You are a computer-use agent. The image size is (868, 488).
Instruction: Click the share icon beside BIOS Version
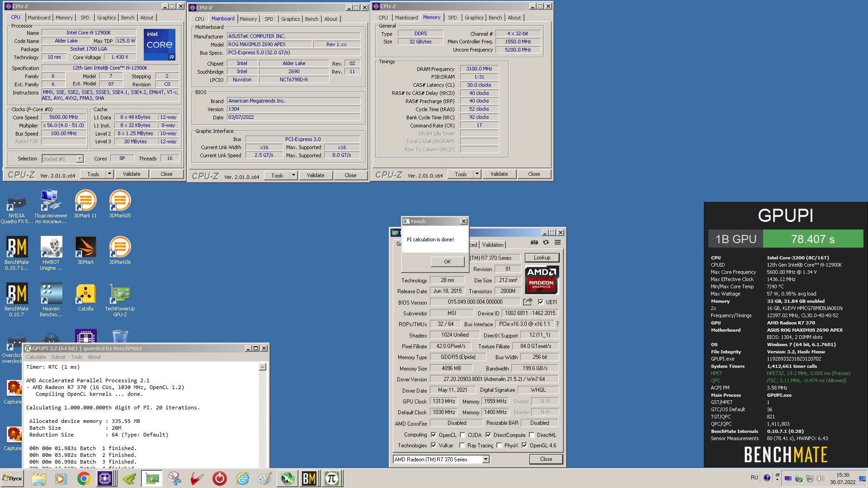point(528,302)
